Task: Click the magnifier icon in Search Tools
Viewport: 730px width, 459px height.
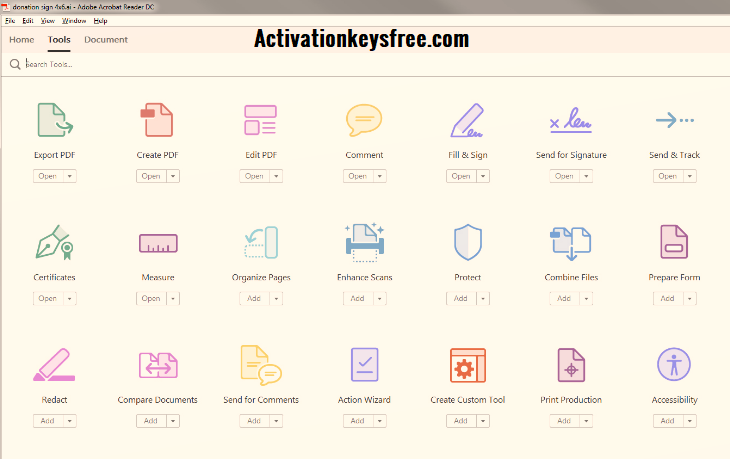Action: pyautogui.click(x=15, y=64)
